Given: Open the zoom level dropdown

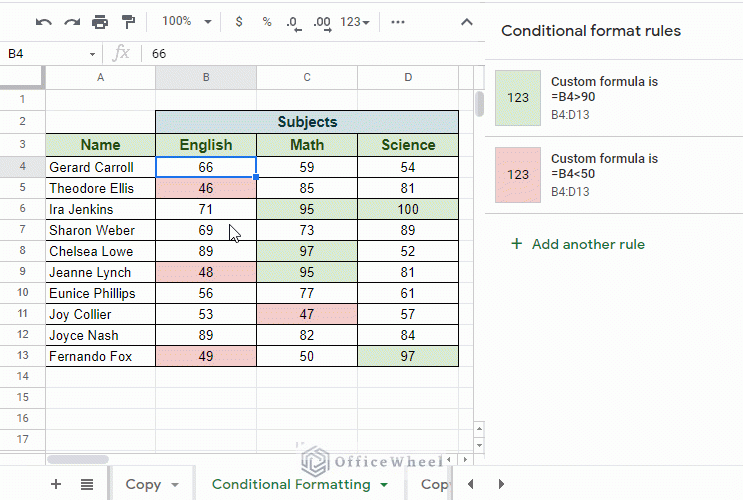Looking at the screenshot, I should [186, 21].
